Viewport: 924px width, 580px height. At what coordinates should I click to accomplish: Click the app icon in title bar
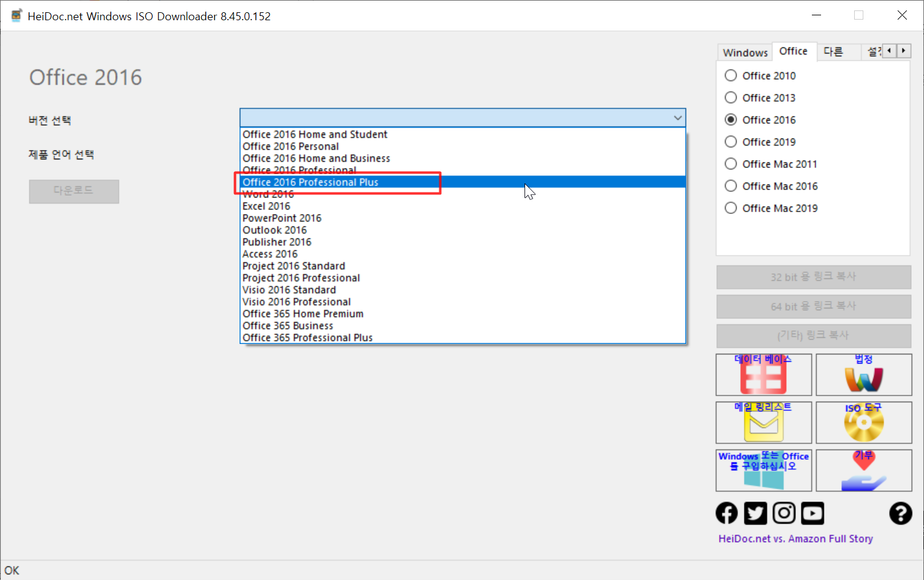[17, 15]
